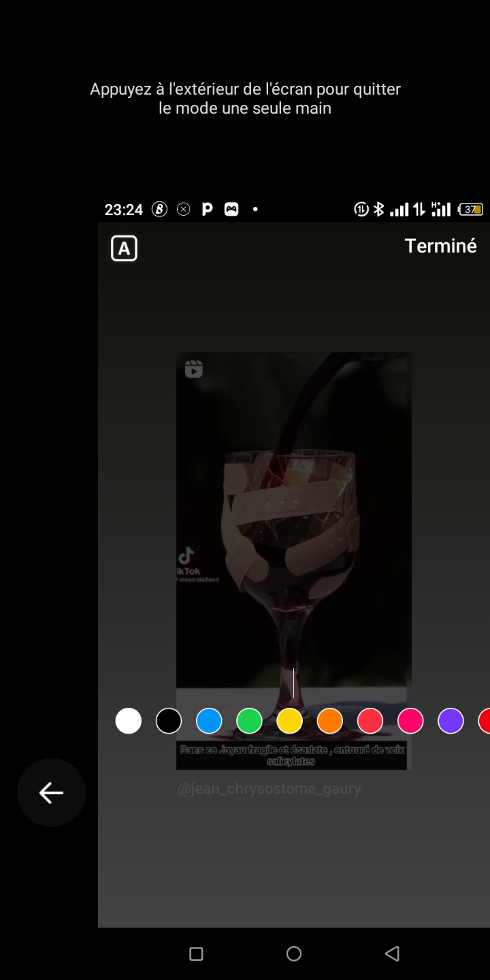The image size is (490, 980).
Task: Tap the "Dans ce Joyau fragile" caption
Action: click(x=292, y=755)
